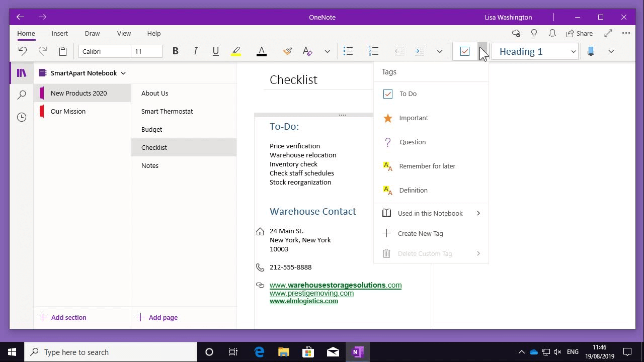Toggle the bulleted list

click(x=348, y=51)
